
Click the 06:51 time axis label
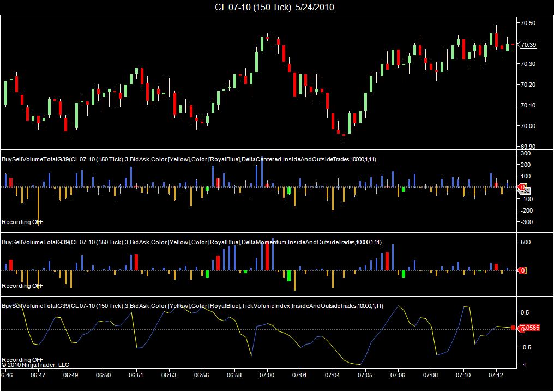click(x=136, y=375)
